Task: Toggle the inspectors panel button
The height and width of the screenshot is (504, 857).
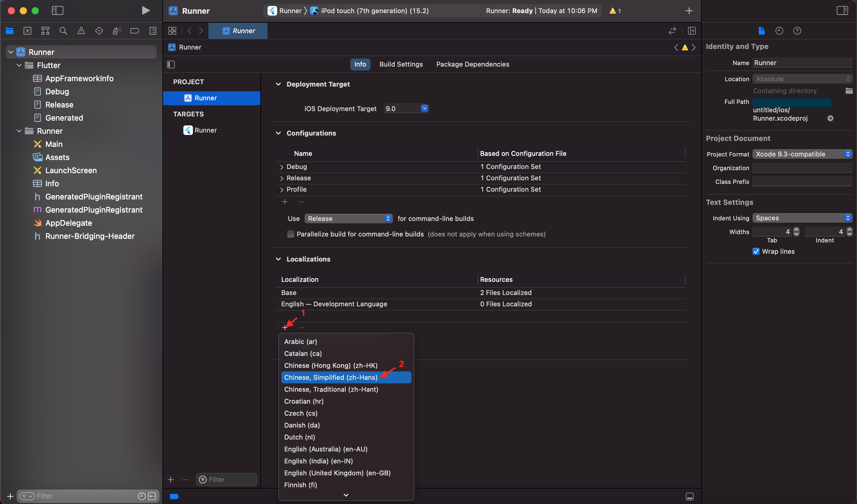Action: 842,10
